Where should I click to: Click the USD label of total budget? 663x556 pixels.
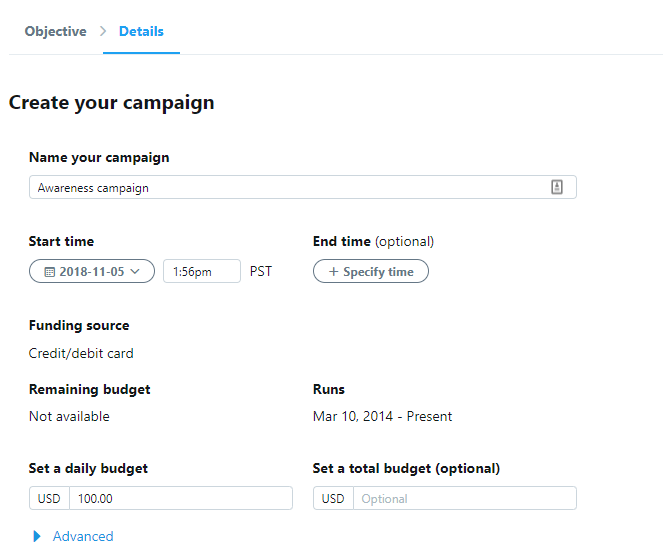pos(333,498)
